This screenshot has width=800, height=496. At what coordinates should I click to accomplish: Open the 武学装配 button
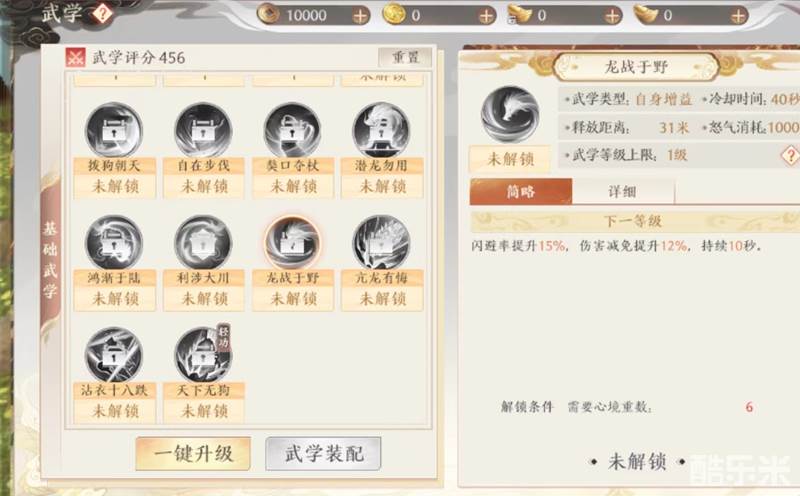[323, 453]
